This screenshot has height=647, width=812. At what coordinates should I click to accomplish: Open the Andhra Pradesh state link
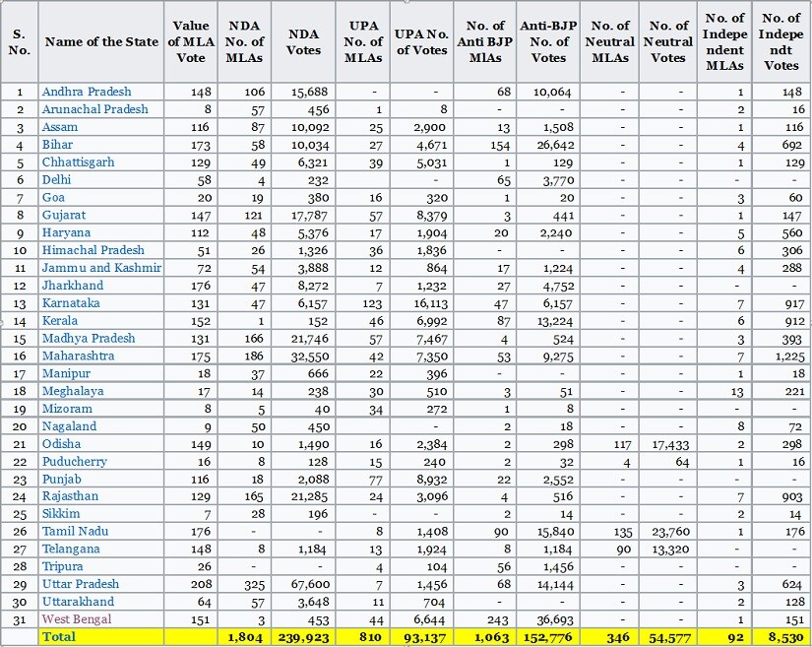pos(87,92)
